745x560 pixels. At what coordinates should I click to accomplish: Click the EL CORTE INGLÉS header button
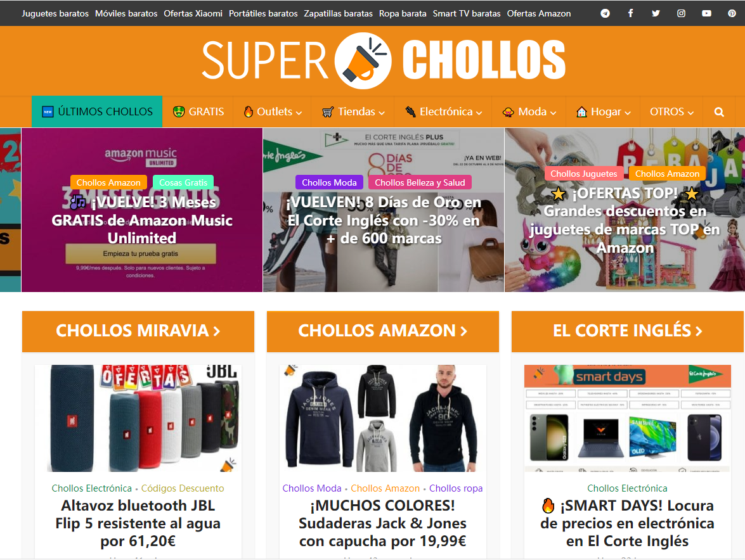627,331
